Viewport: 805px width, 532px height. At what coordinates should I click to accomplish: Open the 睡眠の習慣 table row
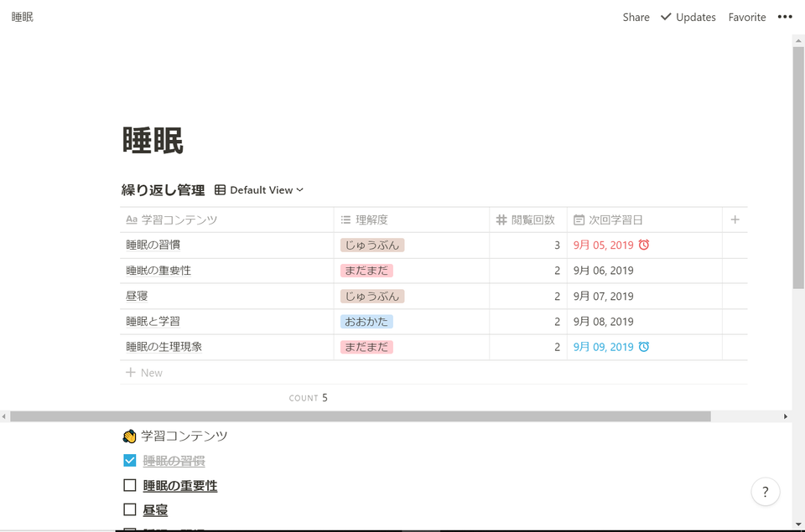coord(153,245)
